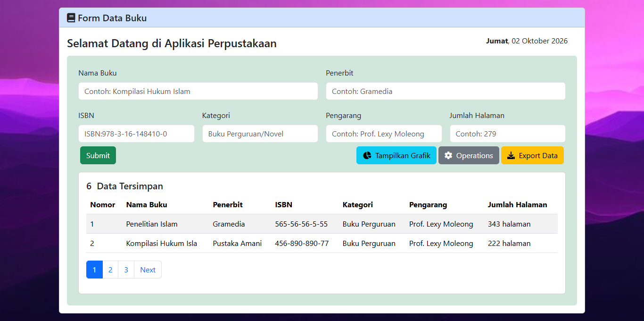Click the gear icon on Operations button
The height and width of the screenshot is (321, 644).
point(448,155)
